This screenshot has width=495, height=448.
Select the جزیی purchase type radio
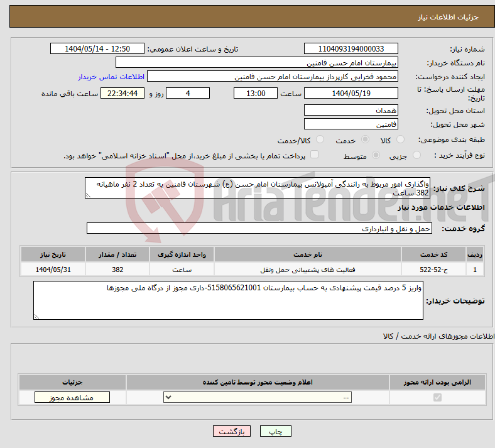(x=416, y=155)
